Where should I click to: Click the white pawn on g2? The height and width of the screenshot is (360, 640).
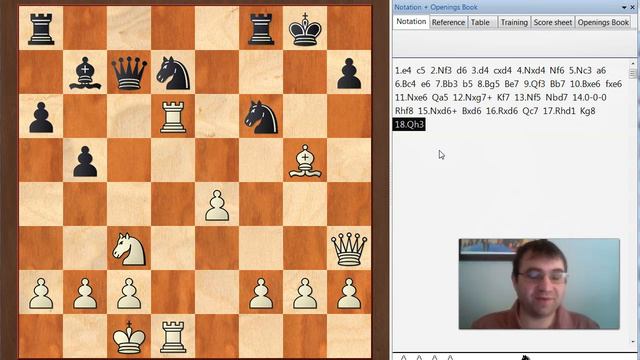[305, 293]
